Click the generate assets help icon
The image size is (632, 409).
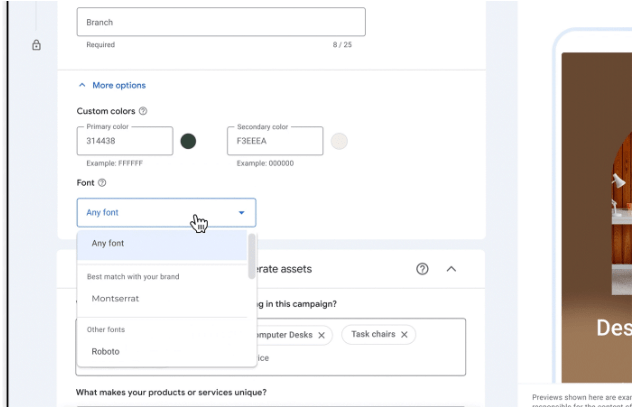point(422,269)
